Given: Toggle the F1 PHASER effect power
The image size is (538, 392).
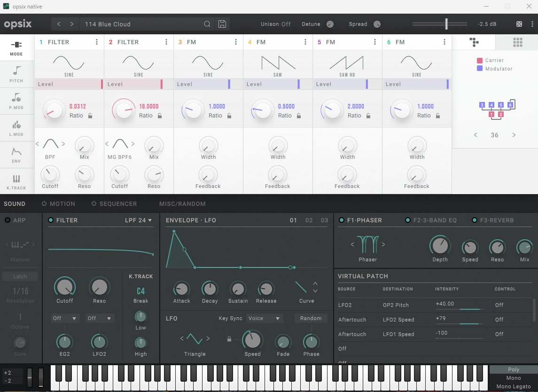Looking at the screenshot, I should [x=342, y=220].
